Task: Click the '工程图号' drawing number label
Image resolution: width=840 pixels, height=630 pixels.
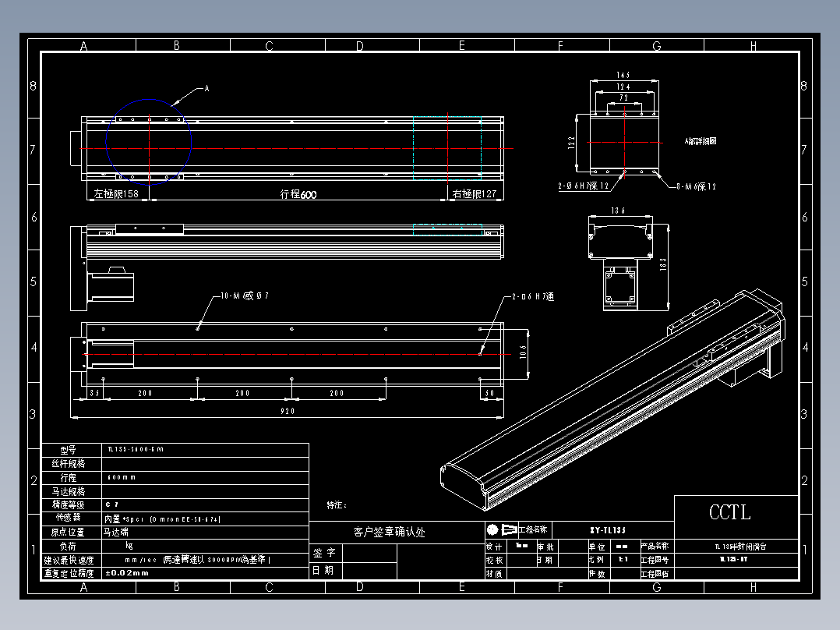Action: coord(655,561)
